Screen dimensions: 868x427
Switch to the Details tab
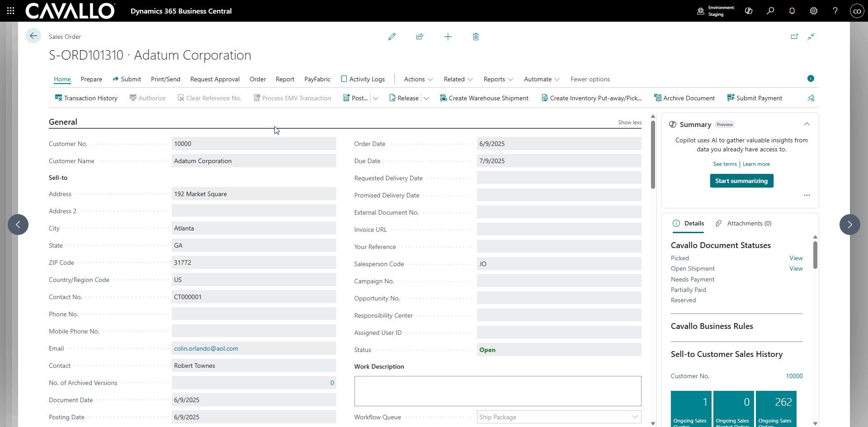(689, 223)
